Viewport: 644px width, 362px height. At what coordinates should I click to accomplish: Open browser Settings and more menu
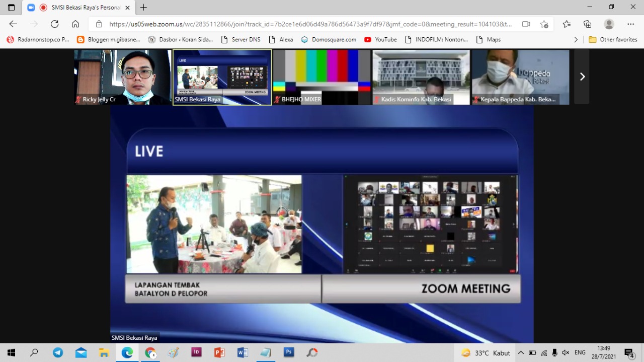click(630, 24)
